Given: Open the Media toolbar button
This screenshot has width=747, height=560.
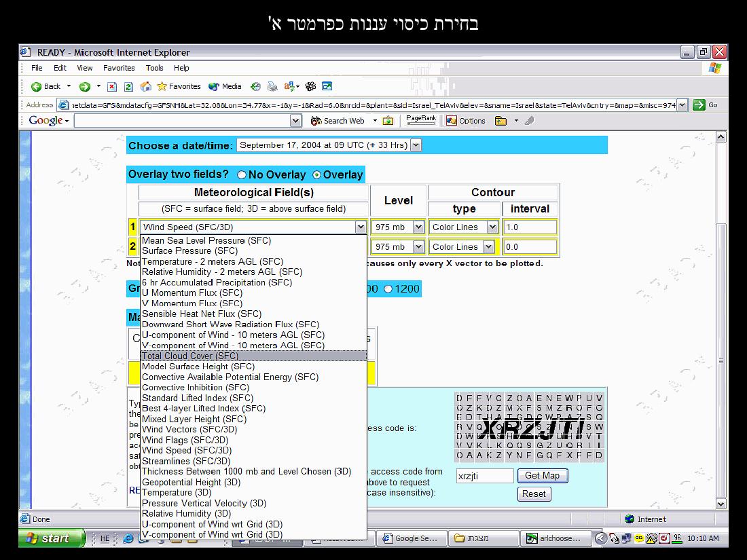Looking at the screenshot, I should [x=225, y=87].
